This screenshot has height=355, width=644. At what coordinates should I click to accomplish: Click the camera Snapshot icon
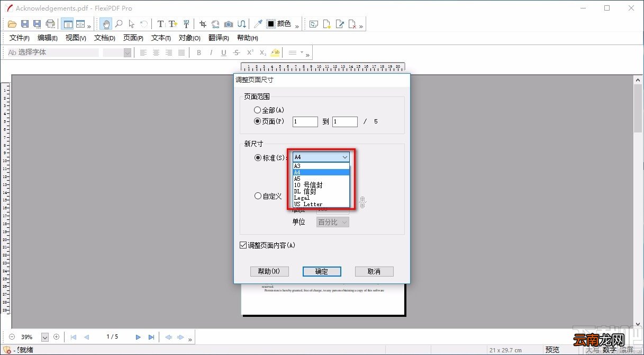pyautogui.click(x=229, y=24)
